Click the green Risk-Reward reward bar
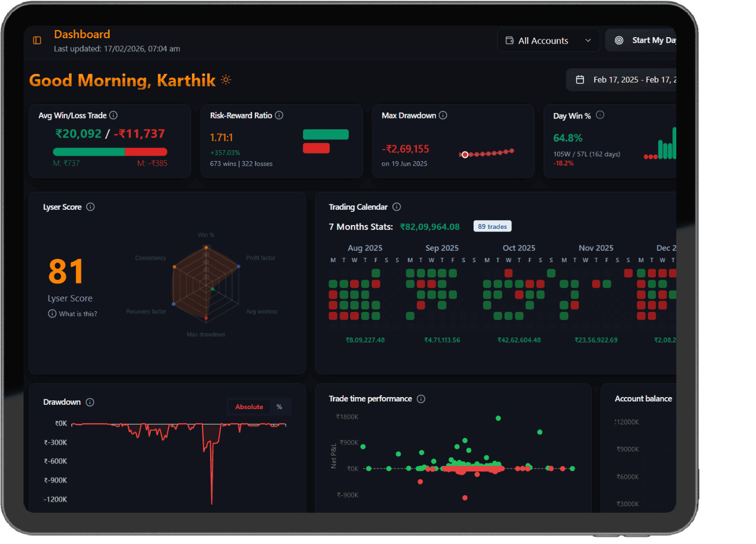The height and width of the screenshot is (544, 756). pos(326,134)
